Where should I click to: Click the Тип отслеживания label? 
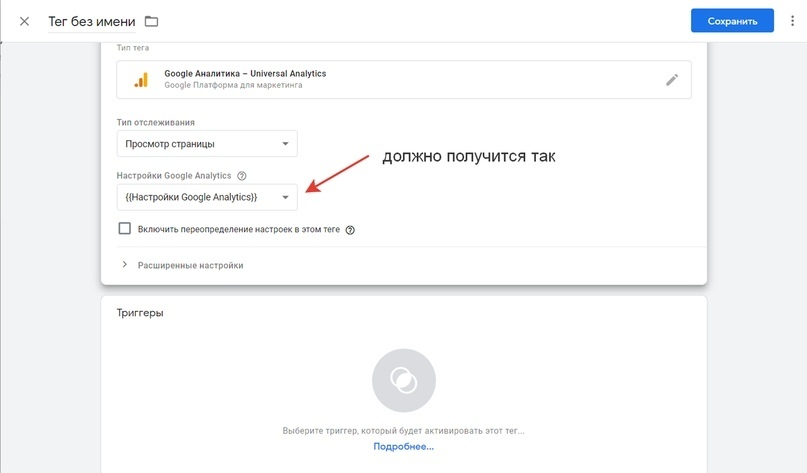pyautogui.click(x=155, y=122)
